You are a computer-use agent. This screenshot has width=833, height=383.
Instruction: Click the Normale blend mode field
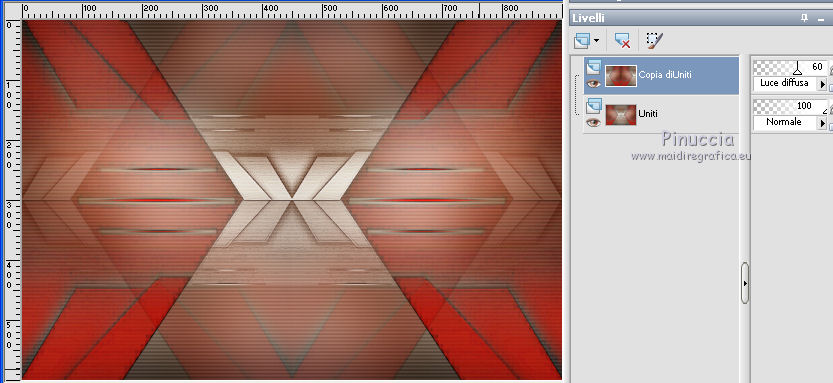786,123
